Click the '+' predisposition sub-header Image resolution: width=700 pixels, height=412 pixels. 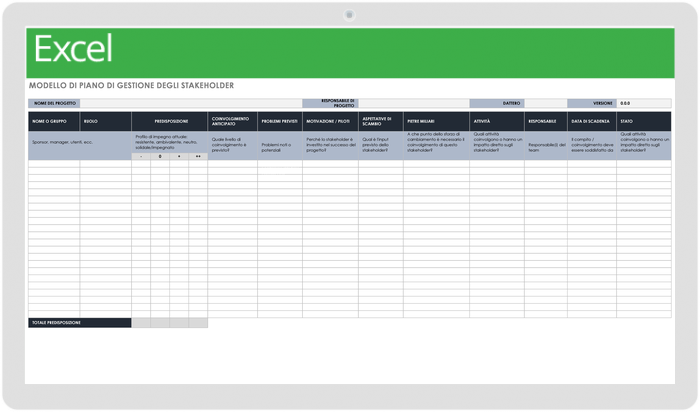pos(179,157)
